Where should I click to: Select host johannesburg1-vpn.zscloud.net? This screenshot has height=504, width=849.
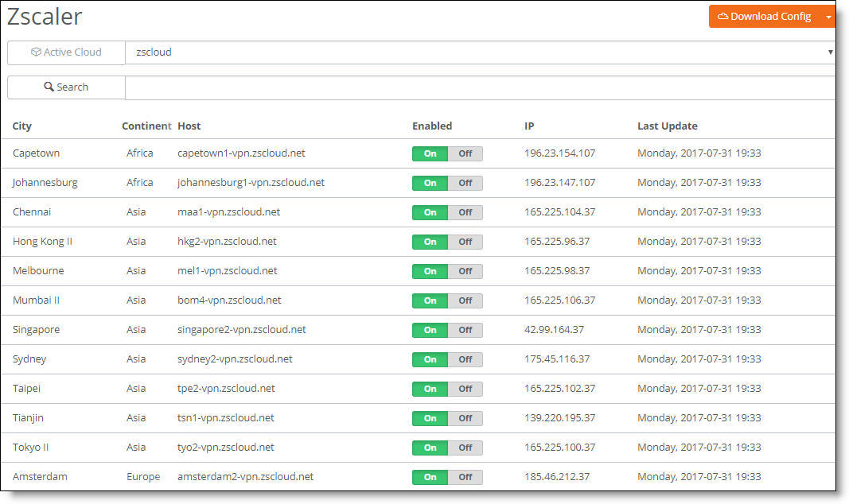(251, 182)
